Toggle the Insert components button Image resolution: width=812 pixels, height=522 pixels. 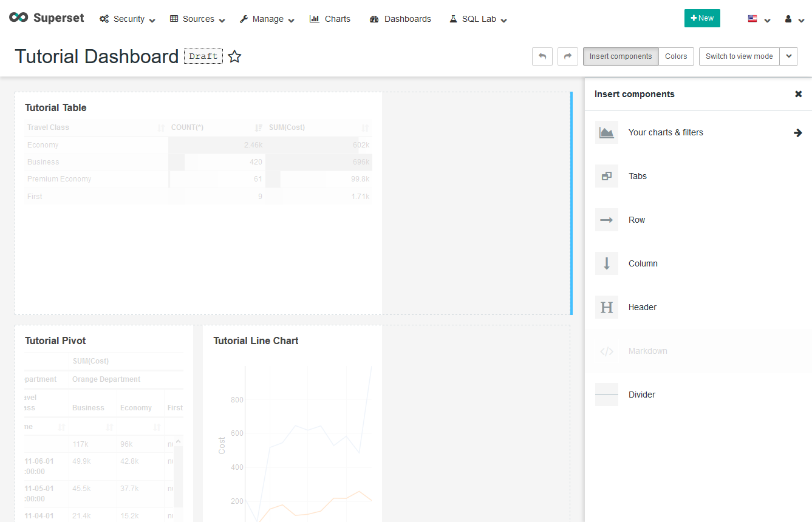620,56
